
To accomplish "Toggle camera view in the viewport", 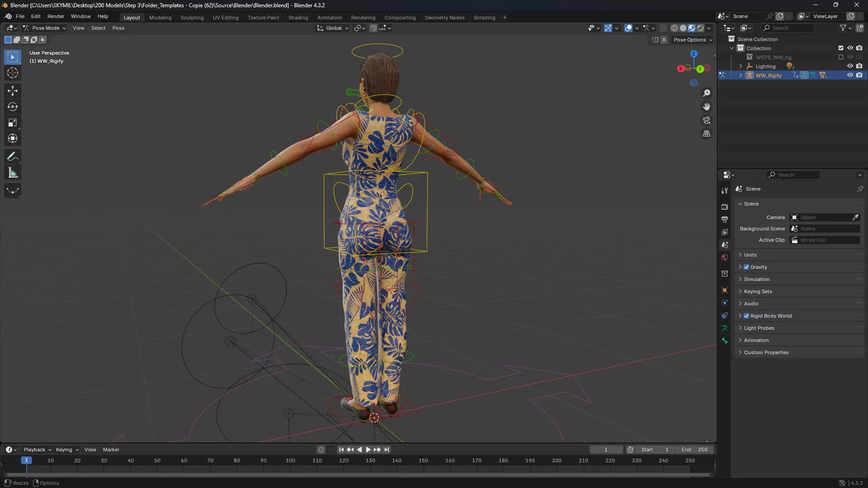I will [706, 120].
